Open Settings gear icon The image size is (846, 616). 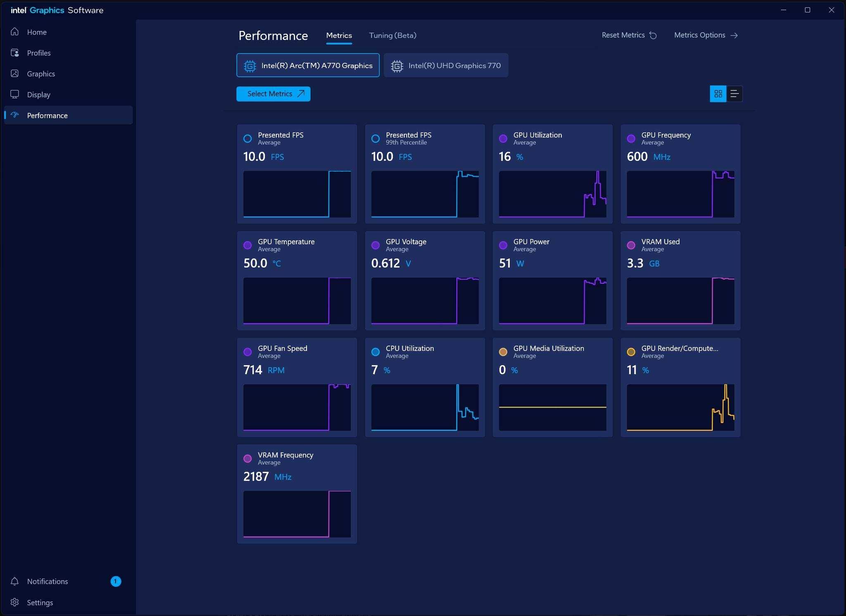15,602
